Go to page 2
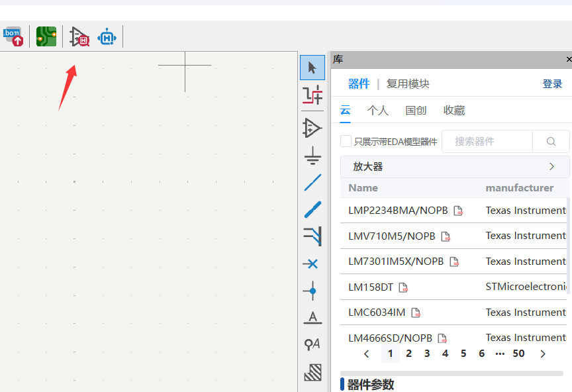Viewport: 572px width, 392px height. pos(408,354)
